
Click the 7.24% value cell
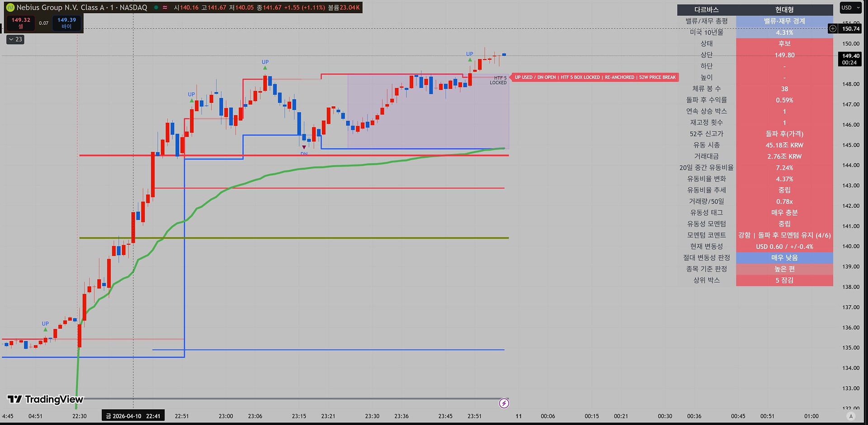784,168
